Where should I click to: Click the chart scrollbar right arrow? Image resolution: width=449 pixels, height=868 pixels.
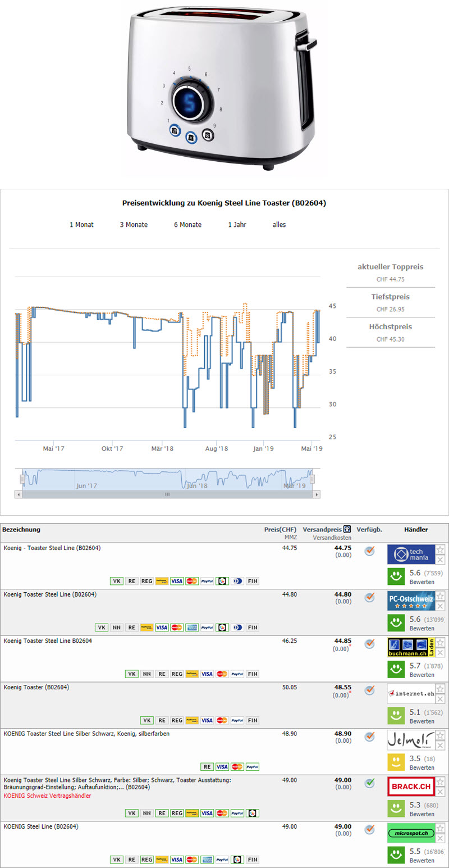(317, 494)
